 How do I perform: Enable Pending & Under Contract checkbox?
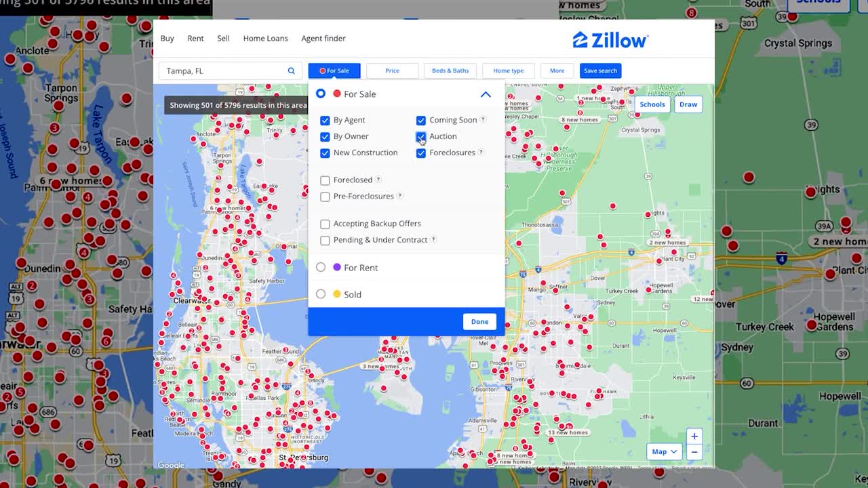[325, 240]
